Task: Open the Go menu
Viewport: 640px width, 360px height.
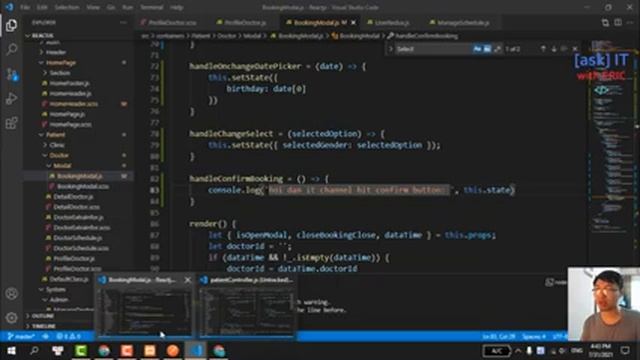Action: pos(111,7)
